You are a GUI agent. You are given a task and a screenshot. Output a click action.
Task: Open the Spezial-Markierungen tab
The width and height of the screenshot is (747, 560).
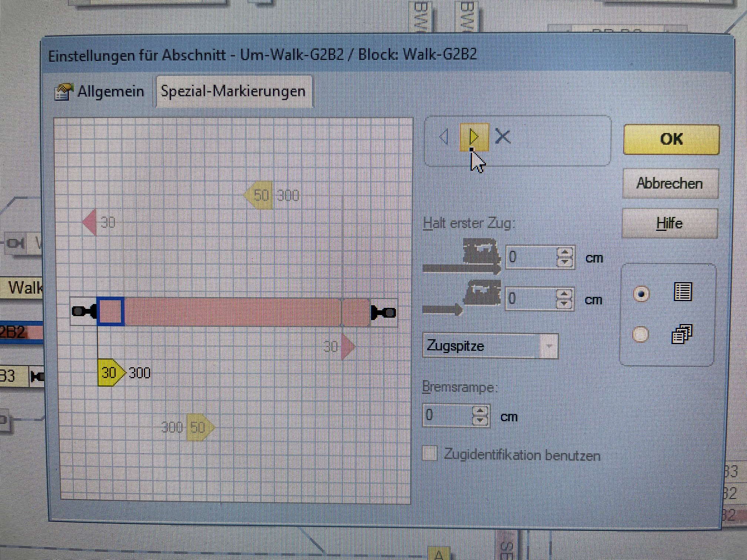[233, 91]
